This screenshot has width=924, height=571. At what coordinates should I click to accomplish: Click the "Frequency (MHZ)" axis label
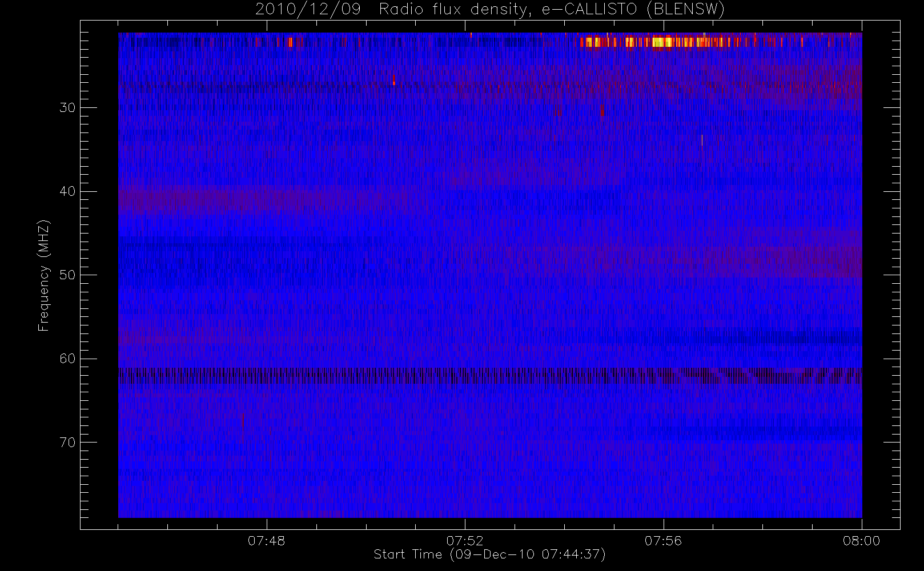[43, 276]
